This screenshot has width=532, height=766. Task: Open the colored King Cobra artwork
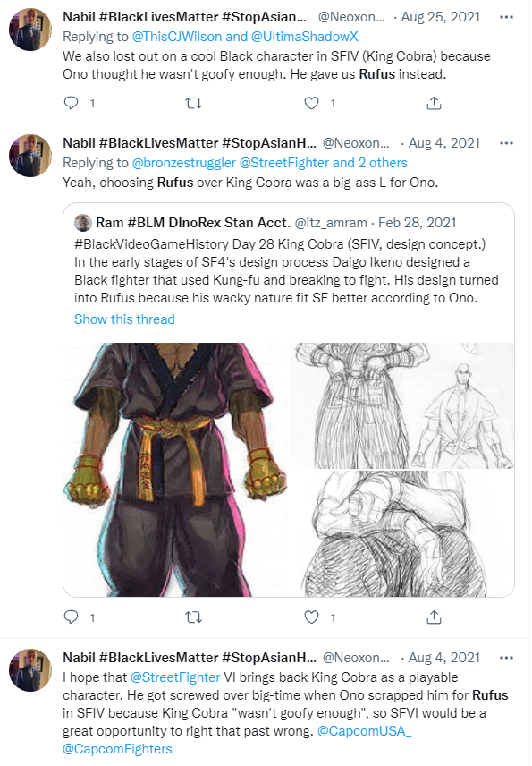176,470
